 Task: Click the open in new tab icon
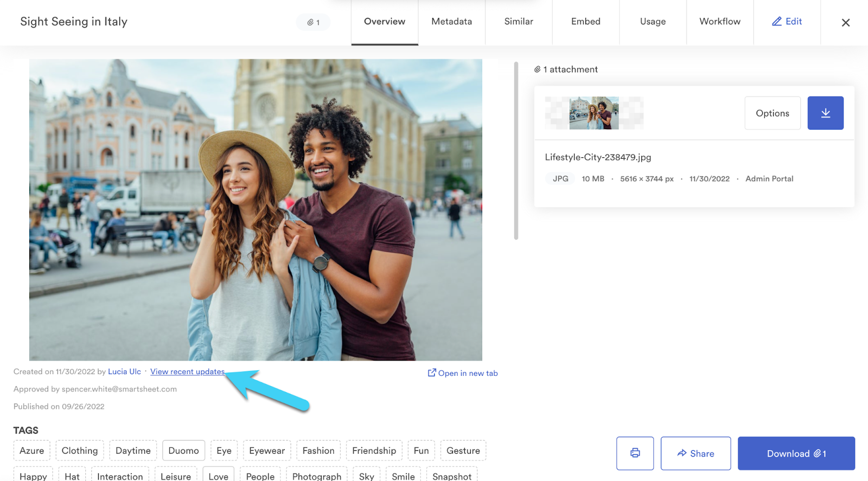(x=432, y=373)
